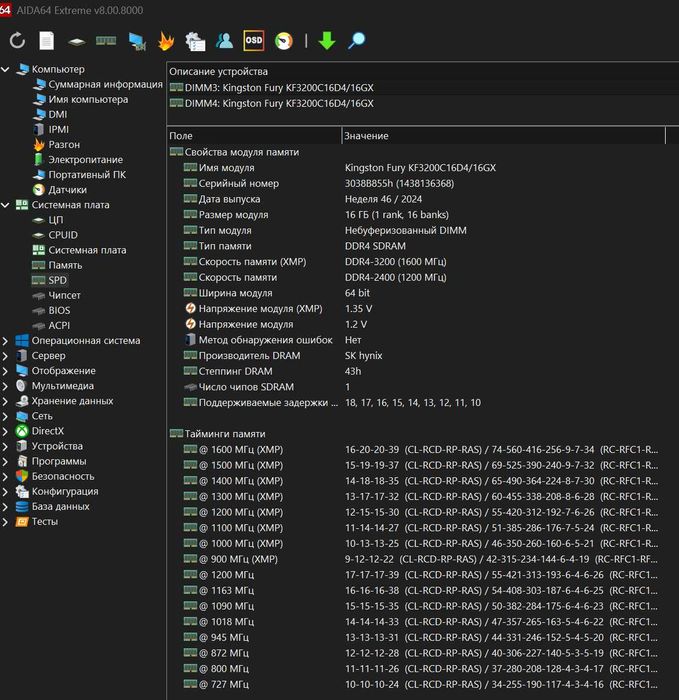Screen dimensions: 679x700
Task: Open the Датчики tree item
Action: [x=60, y=190]
